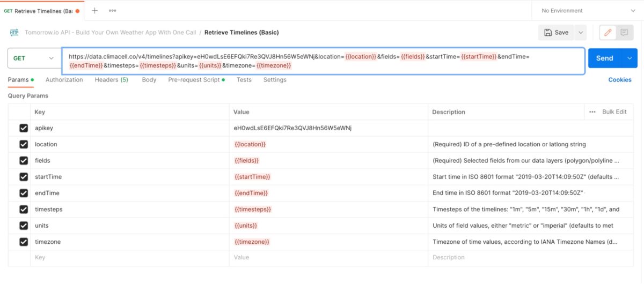This screenshot has width=644, height=284.
Task: Click the empty Key field in last row
Action: coord(130,257)
